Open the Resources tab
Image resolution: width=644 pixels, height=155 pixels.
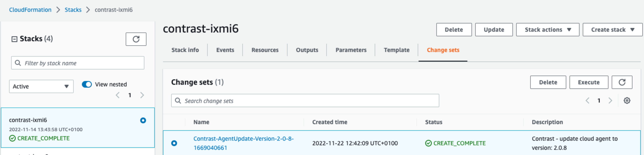(265, 50)
